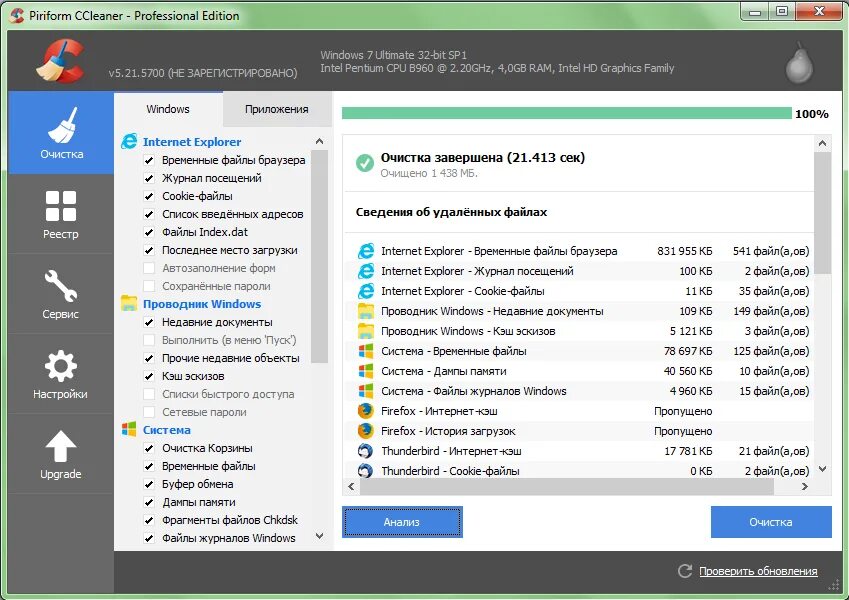
Task: Click Firefox icon on История загрузок result
Action: click(366, 431)
